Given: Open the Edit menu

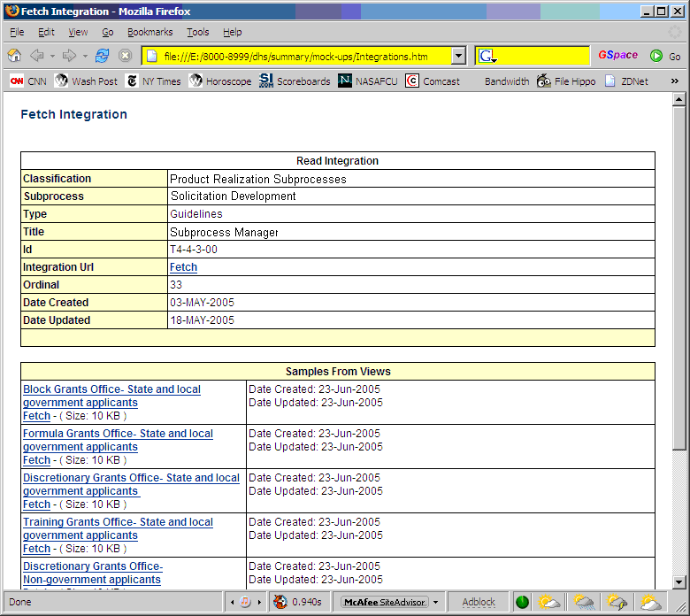Looking at the screenshot, I should coord(46,32).
